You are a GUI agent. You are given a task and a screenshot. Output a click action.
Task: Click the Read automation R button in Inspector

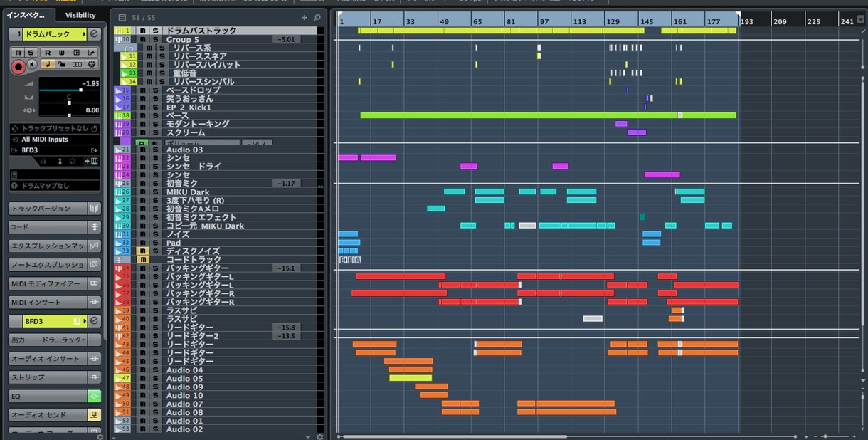[48, 53]
